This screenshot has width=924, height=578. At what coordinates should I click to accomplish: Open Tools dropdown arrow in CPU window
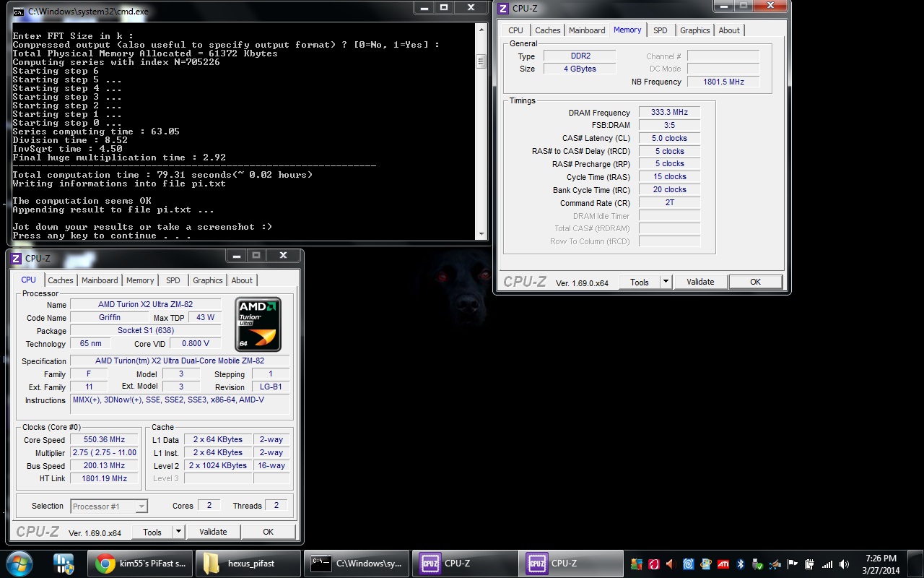[178, 532]
